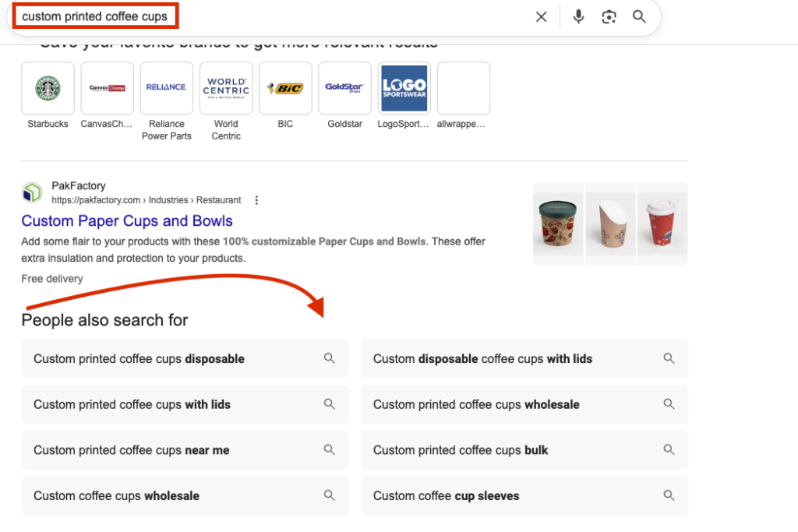
Task: Select the Starbucks brand icon
Action: [48, 88]
